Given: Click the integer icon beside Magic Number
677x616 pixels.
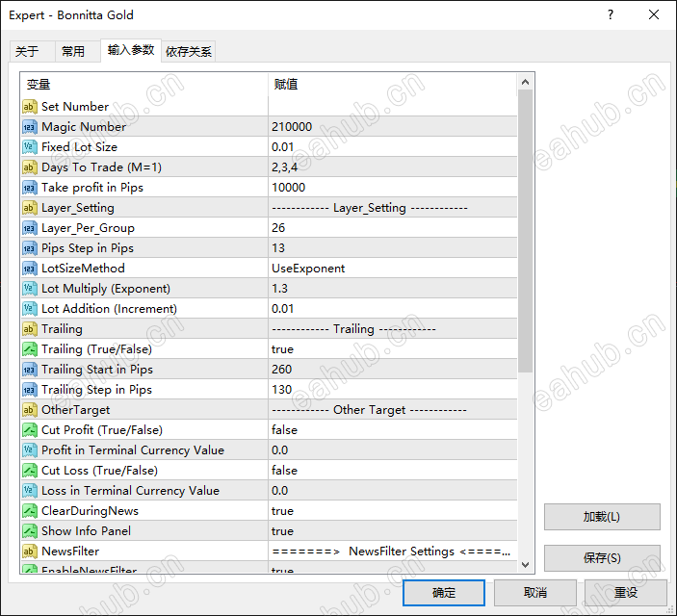Looking at the screenshot, I should (x=29, y=127).
